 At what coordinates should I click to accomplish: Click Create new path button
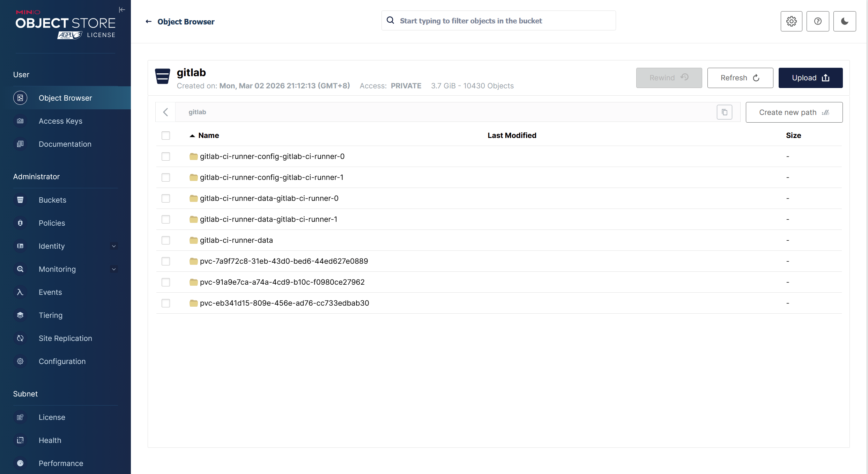(x=794, y=112)
